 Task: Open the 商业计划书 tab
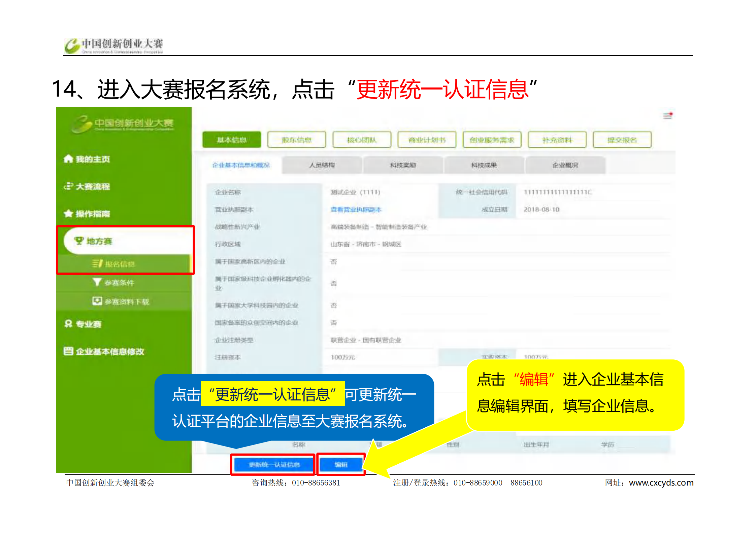click(x=427, y=140)
